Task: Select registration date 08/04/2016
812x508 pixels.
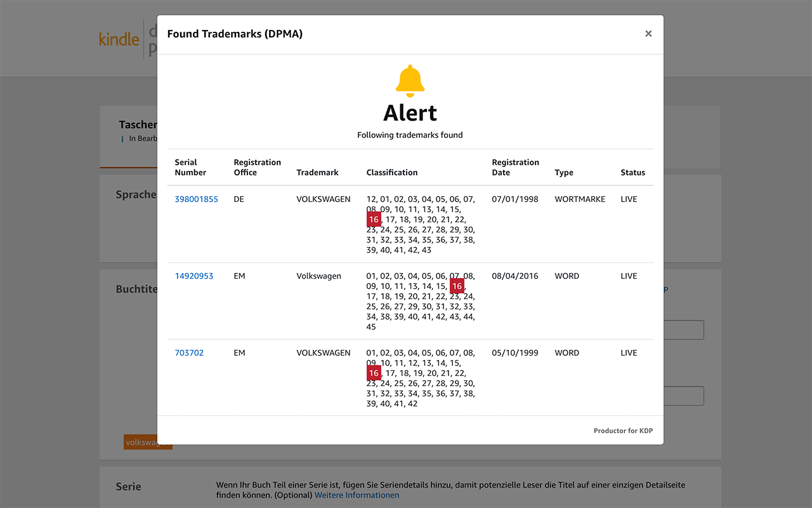Action: [x=515, y=276]
